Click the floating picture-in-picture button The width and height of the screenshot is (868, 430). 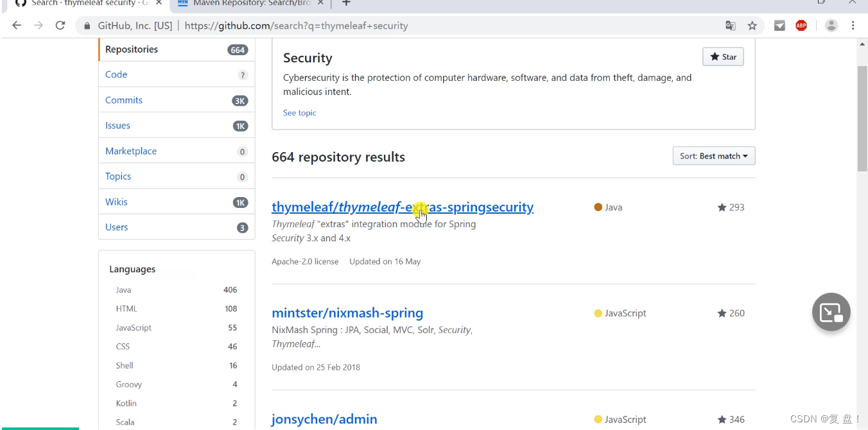831,312
